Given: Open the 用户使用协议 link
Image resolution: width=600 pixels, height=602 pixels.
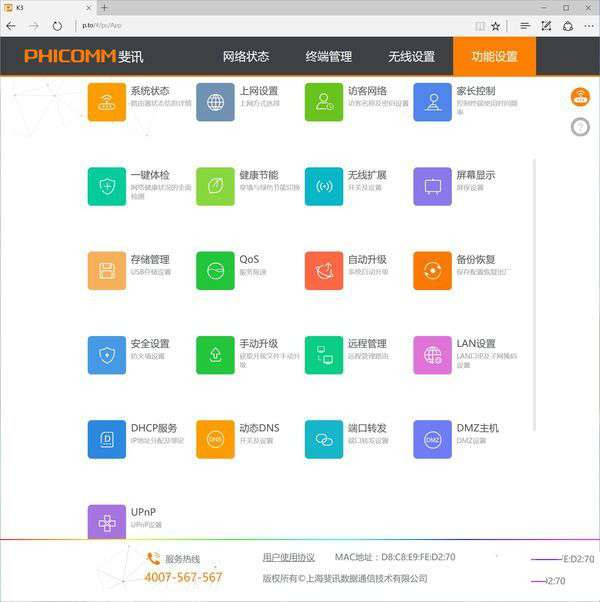Looking at the screenshot, I should click(288, 557).
